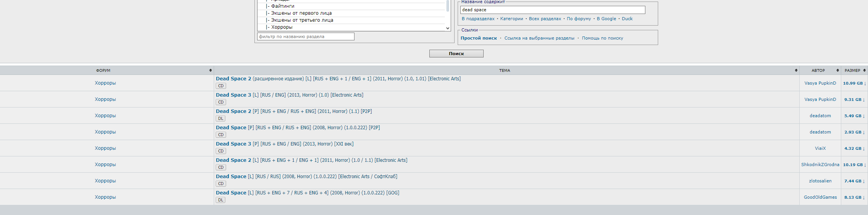Sort results by ФОРУМ column
Screen dimensions: 868x215
[107, 70]
